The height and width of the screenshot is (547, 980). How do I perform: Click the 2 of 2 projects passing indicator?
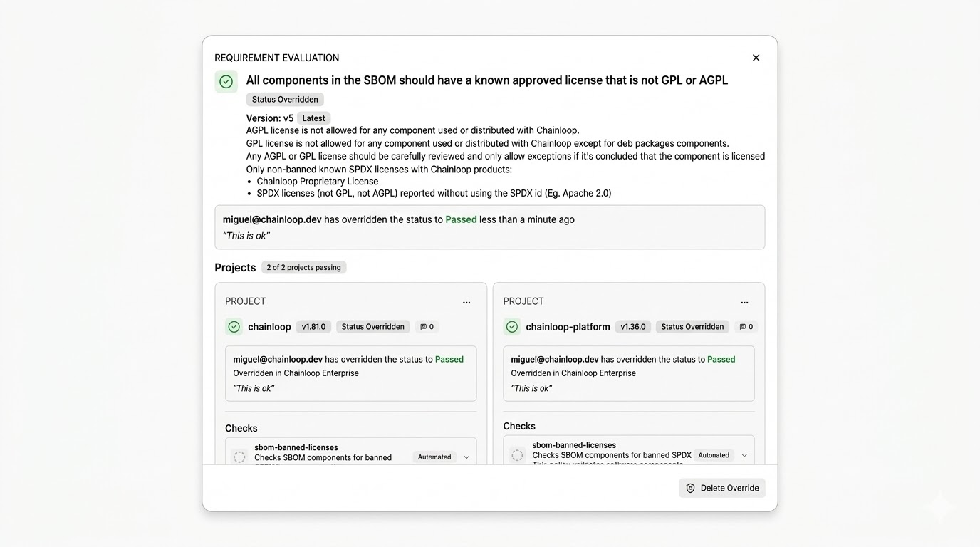(x=303, y=267)
